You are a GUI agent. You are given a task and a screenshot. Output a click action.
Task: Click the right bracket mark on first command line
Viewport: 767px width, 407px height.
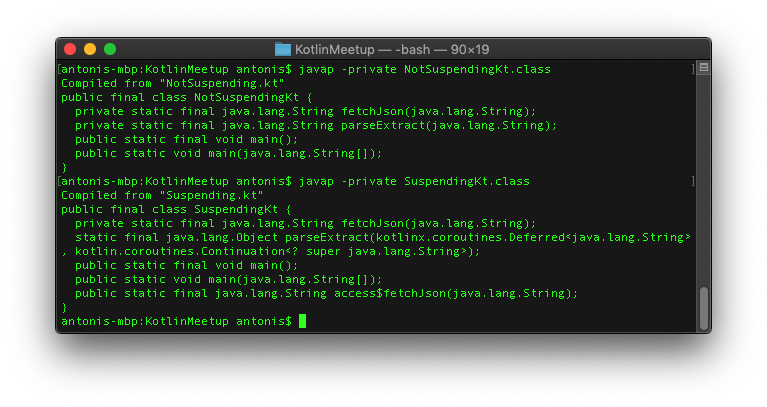(x=692, y=69)
